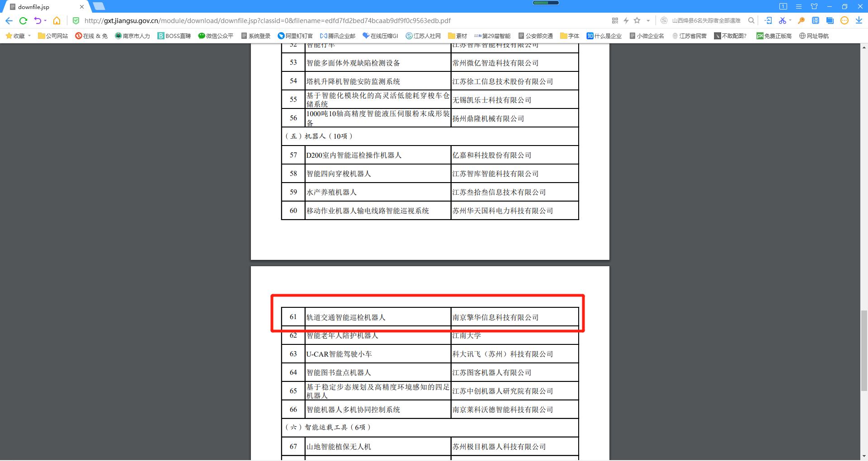Toggle the bookmark star for this page
This screenshot has width=868, height=461.
point(637,20)
